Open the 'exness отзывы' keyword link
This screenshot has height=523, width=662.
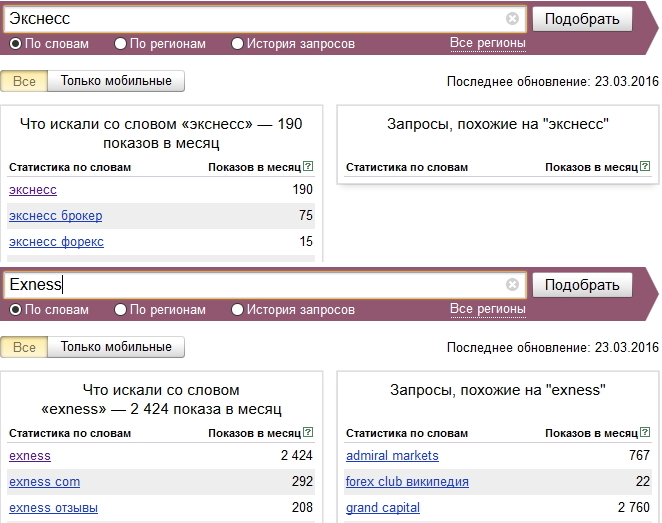pyautogui.click(x=53, y=508)
